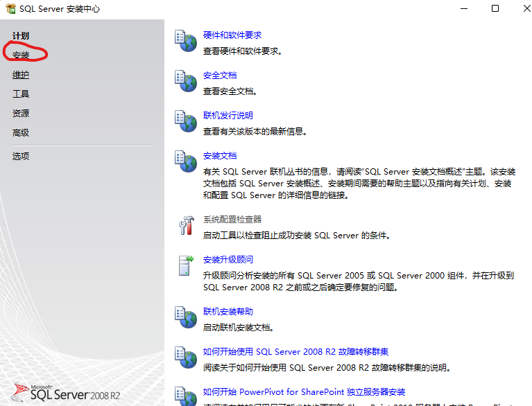Open the 选项 page
532x406 pixels.
[x=21, y=156]
